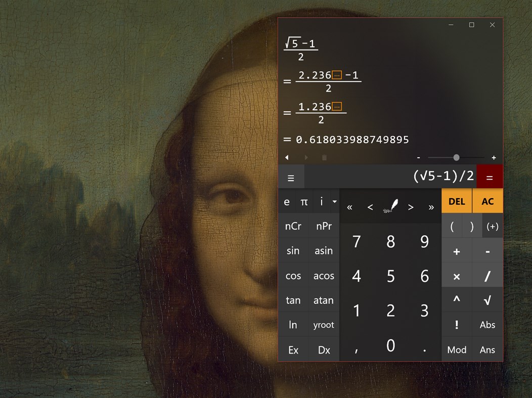Move cursor left with the < arrow icon
The height and width of the screenshot is (398, 532).
[x=370, y=207]
